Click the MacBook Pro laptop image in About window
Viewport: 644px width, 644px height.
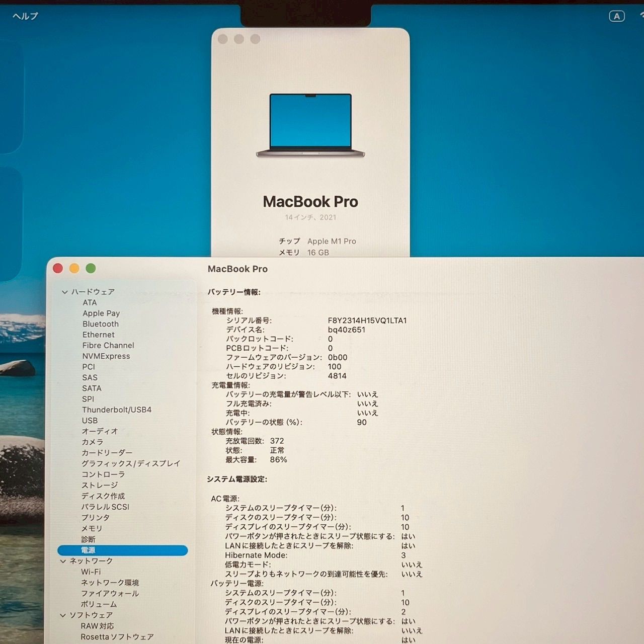pyautogui.click(x=310, y=126)
